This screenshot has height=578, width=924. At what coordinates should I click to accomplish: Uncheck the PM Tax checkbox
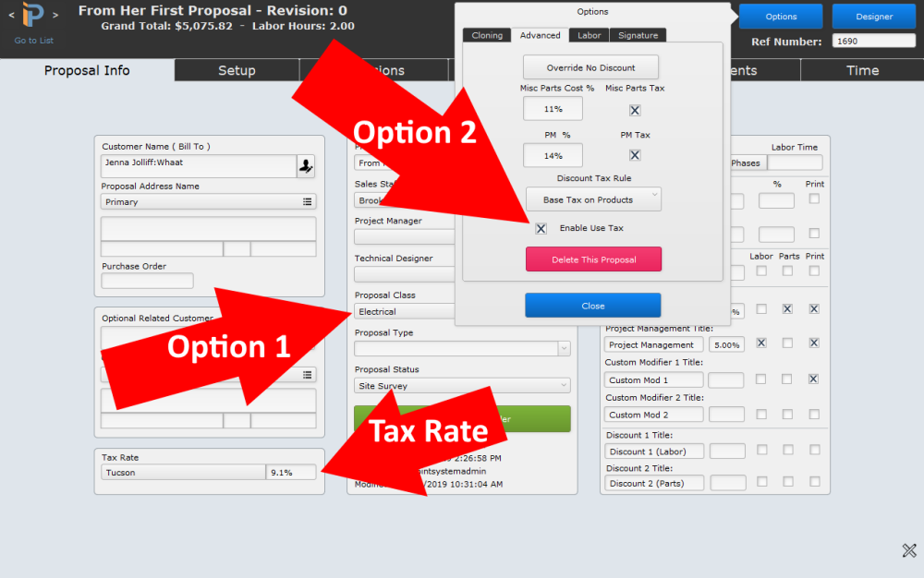tap(635, 156)
